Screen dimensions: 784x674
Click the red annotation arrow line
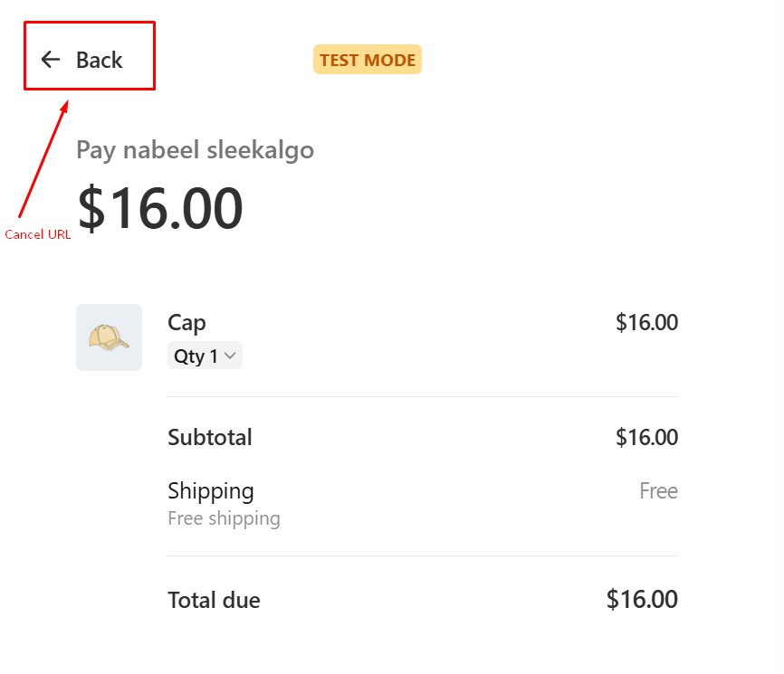(43, 158)
